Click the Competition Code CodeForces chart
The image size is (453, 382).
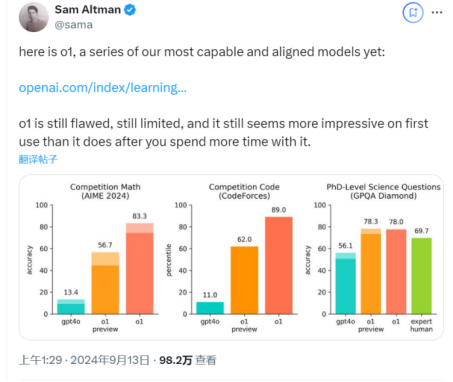[x=233, y=257]
